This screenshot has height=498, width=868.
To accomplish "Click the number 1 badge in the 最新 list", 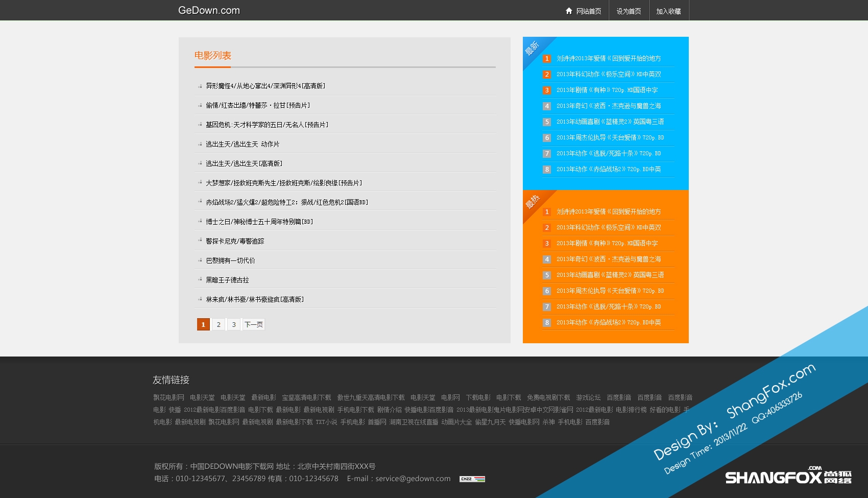I will (547, 59).
